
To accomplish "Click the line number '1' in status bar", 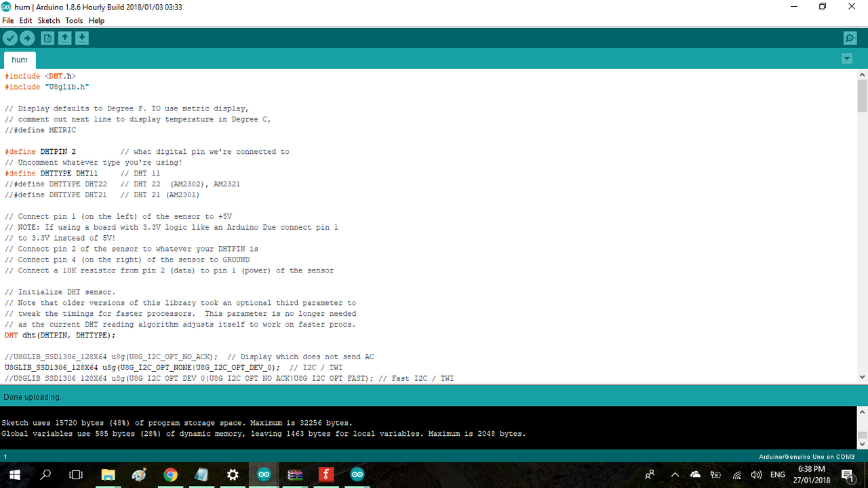I will click(5, 457).
